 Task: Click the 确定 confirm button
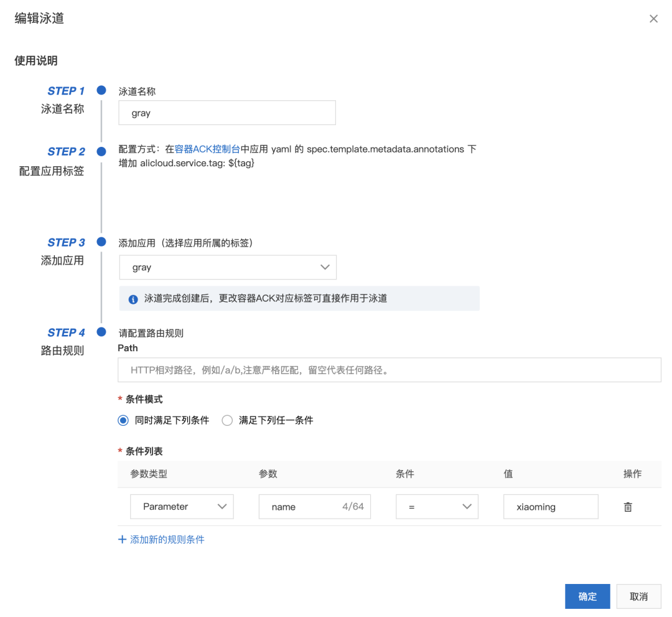point(587,596)
